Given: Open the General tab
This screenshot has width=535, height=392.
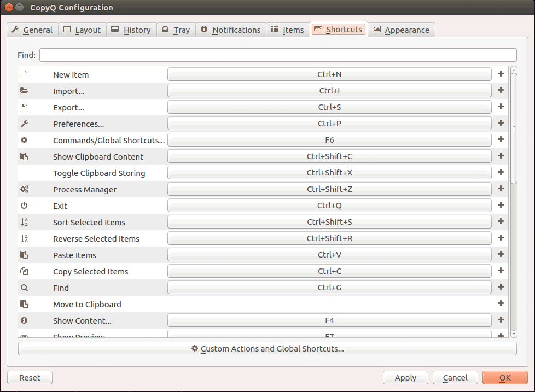Looking at the screenshot, I should (32, 30).
